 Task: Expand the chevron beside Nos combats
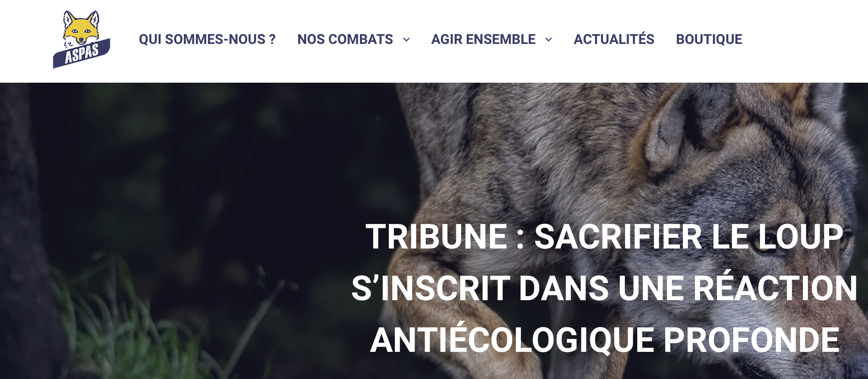[x=406, y=40]
